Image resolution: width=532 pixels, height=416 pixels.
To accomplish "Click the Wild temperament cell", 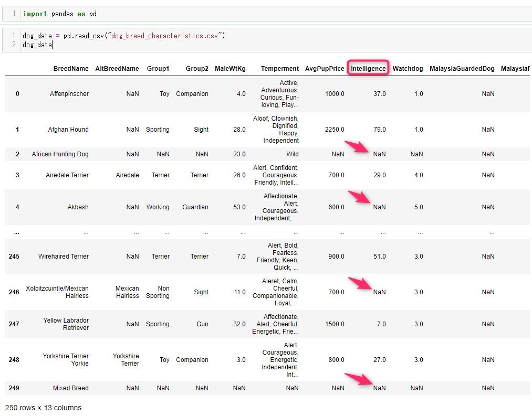I will (x=293, y=154).
